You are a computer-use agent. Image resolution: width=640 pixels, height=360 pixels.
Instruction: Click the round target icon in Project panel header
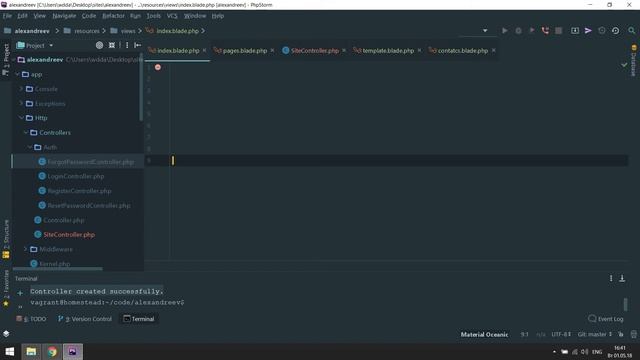click(99, 45)
